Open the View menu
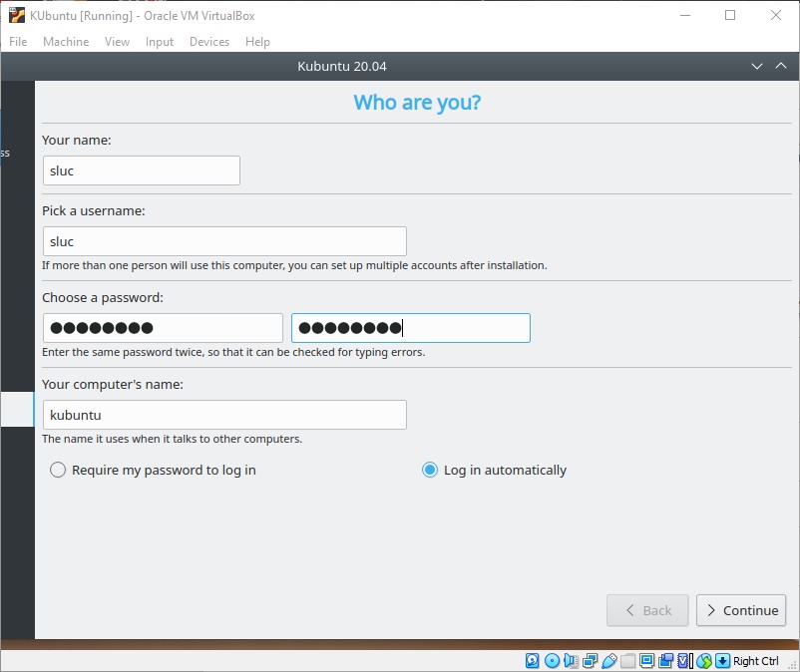The width and height of the screenshot is (800, 672). coord(117,41)
